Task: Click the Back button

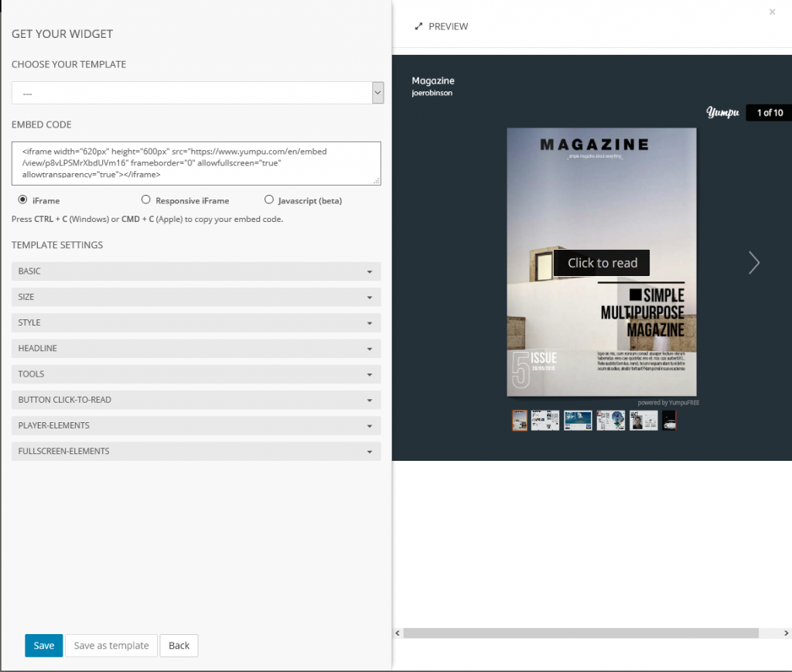Action: click(x=179, y=646)
